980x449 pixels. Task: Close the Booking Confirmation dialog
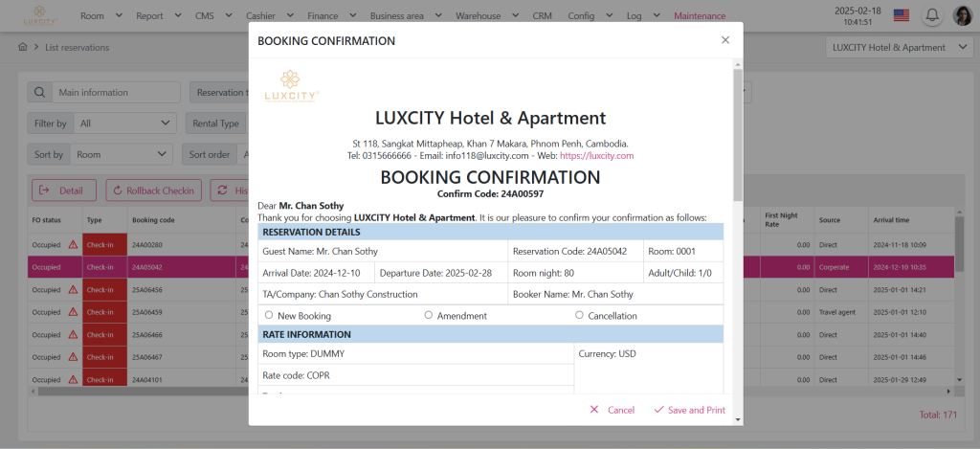point(724,40)
